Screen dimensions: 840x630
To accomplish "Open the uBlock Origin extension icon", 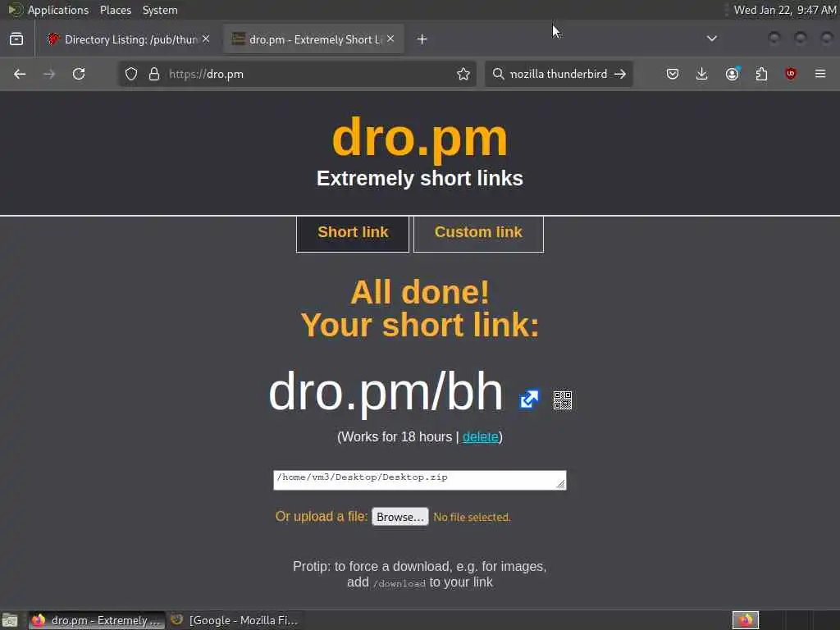I will pyautogui.click(x=790, y=74).
